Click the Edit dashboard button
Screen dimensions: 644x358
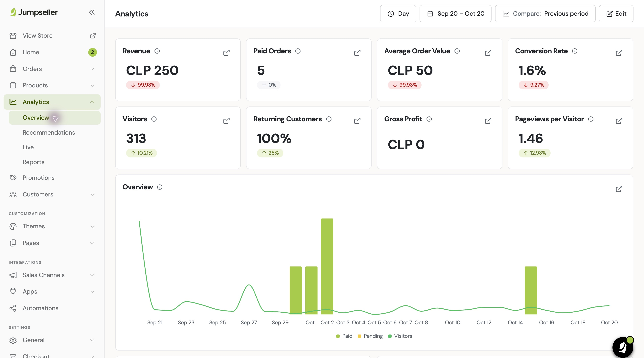[x=616, y=14]
